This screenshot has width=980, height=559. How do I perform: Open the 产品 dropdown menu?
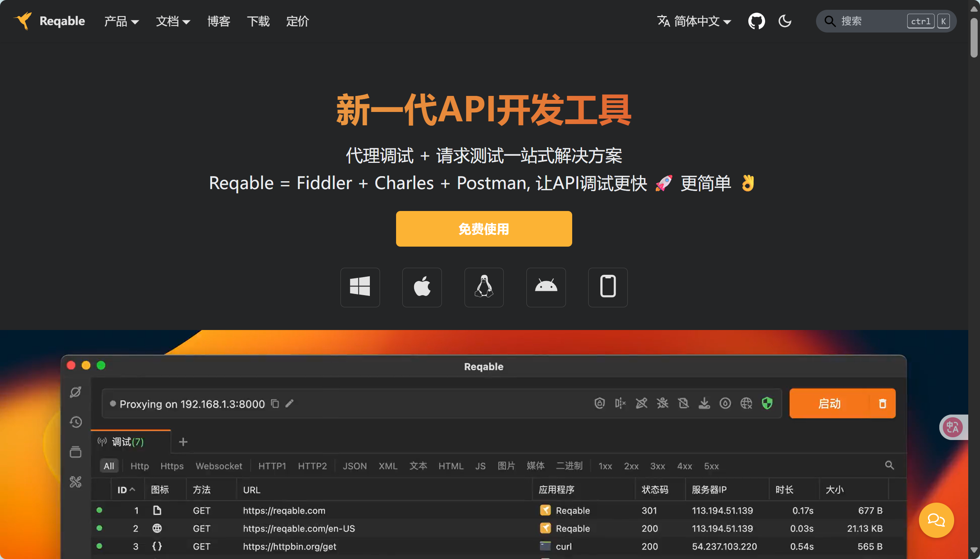(121, 21)
